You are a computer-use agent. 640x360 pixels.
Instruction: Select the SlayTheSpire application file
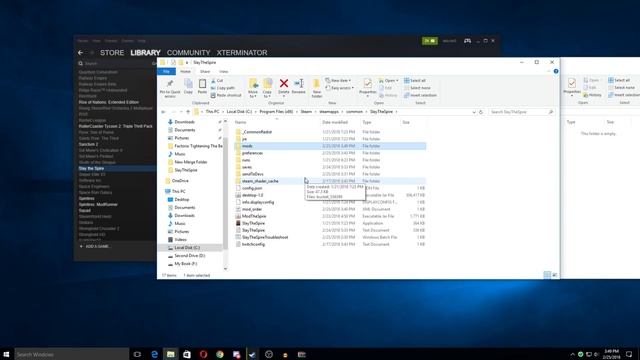click(331, 223)
